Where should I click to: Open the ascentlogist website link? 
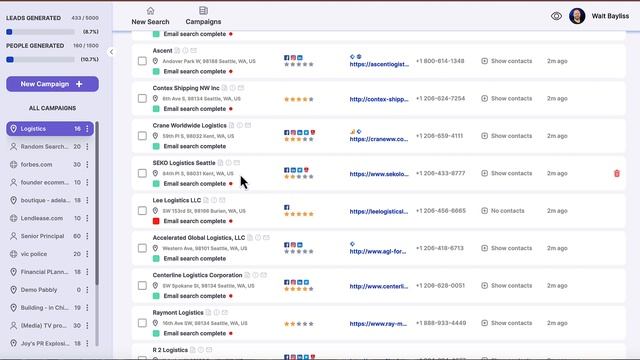point(379,64)
